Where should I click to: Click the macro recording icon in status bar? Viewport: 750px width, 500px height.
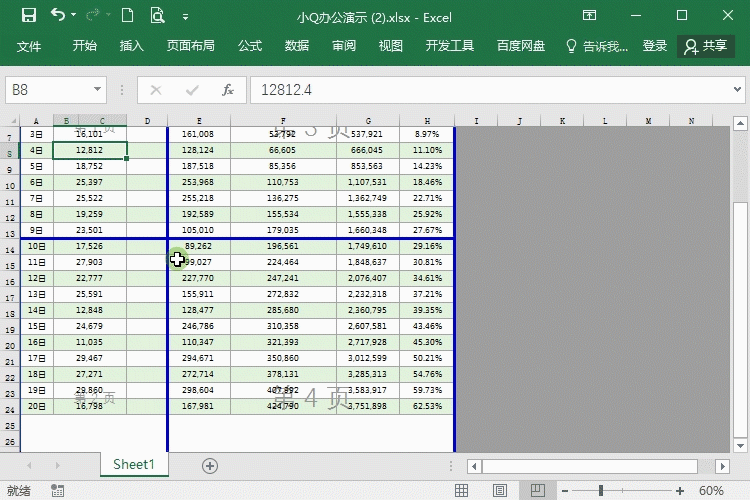click(x=57, y=490)
